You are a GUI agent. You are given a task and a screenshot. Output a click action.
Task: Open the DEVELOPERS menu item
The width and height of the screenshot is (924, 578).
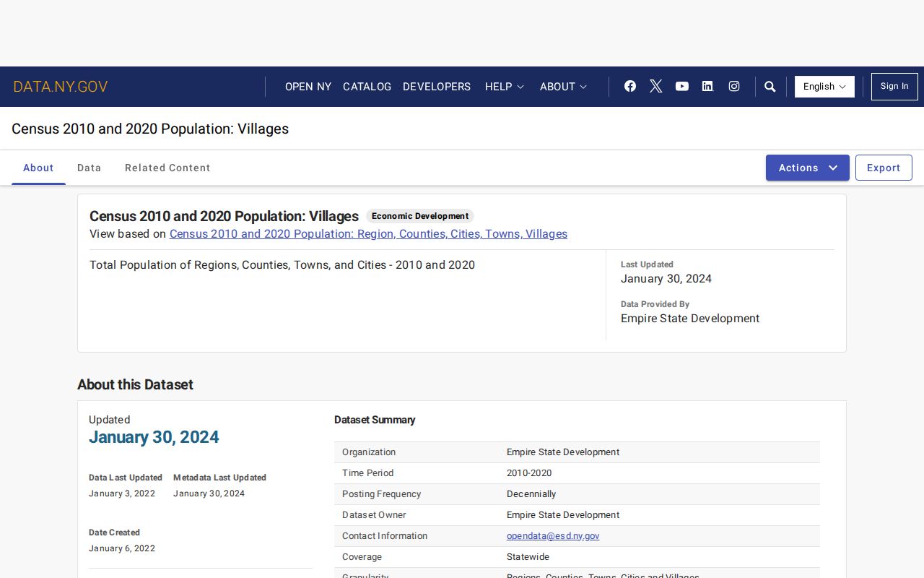click(x=437, y=87)
